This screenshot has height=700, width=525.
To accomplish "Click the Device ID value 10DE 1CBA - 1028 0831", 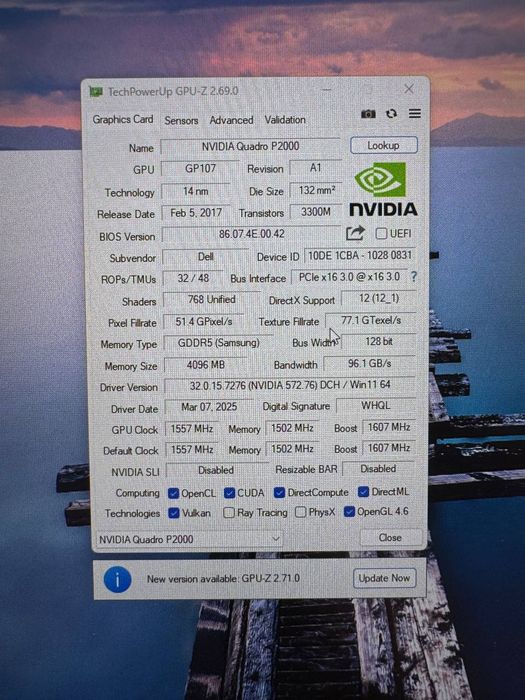I will [360, 256].
